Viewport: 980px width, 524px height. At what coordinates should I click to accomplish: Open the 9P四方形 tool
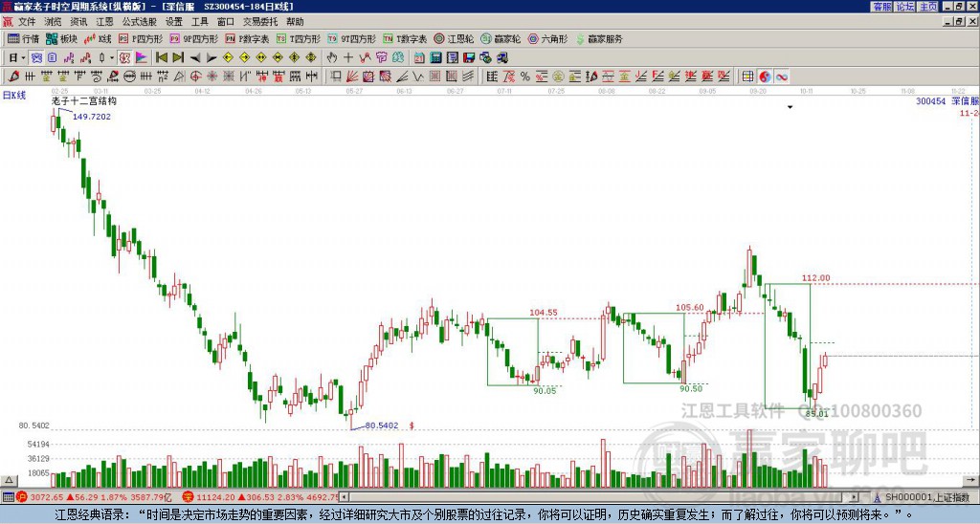pos(194,38)
